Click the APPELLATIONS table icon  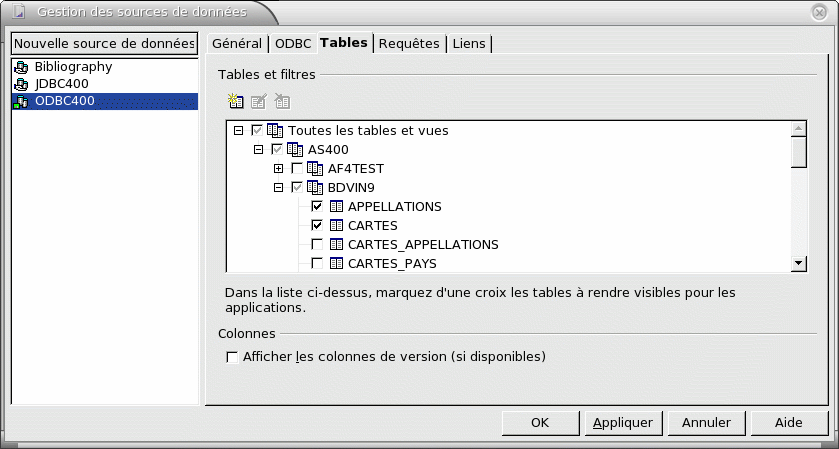336,207
